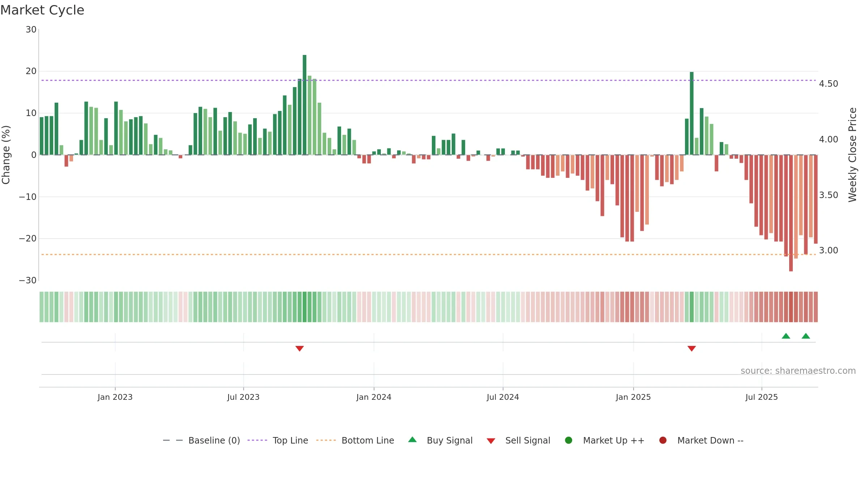Click the tall green bar near 20 in 2025

click(x=692, y=114)
